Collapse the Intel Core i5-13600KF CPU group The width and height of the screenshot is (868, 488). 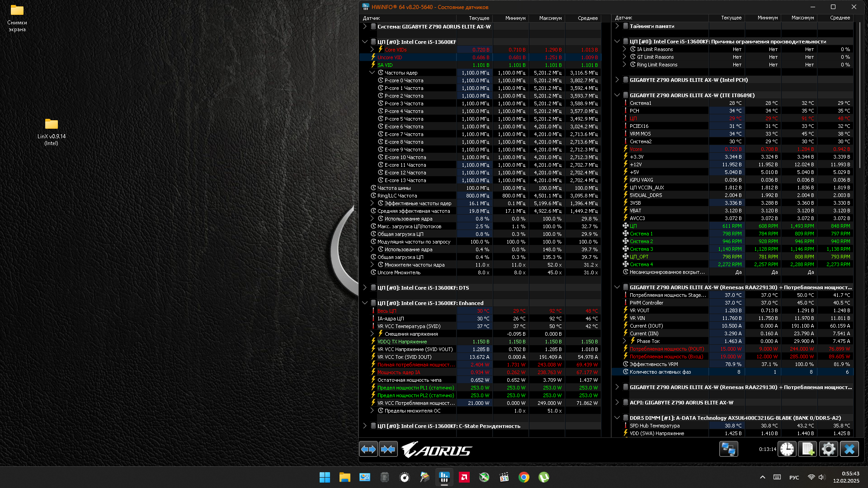pos(365,42)
